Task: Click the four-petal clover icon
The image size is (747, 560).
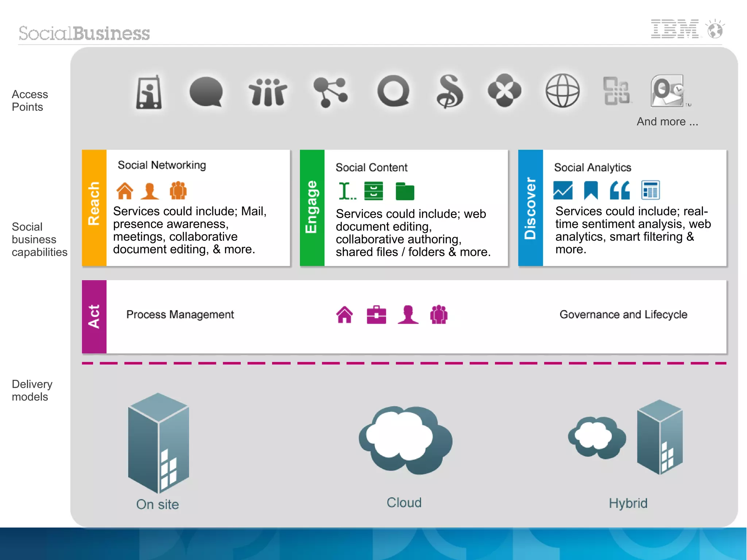Action: pos(504,90)
